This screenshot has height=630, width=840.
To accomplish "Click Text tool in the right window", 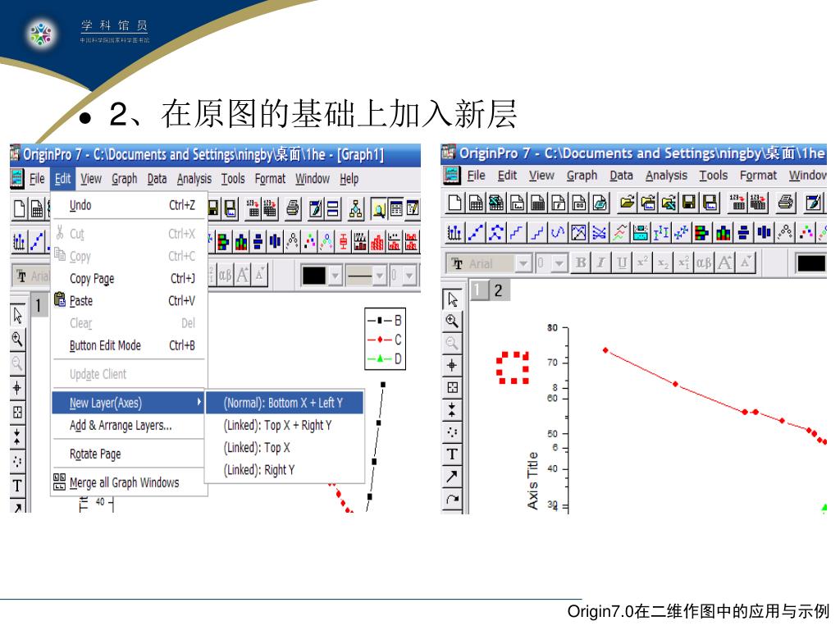I will tap(453, 454).
